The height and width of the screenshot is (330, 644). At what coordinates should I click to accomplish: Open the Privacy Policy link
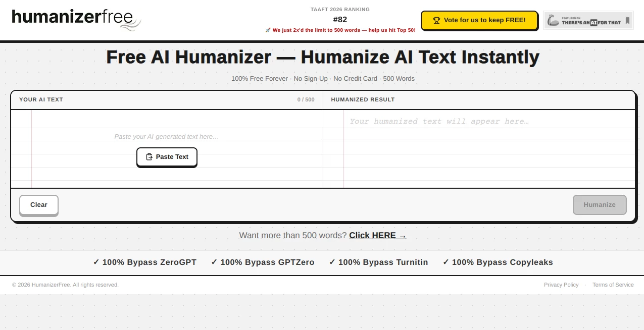pos(561,285)
